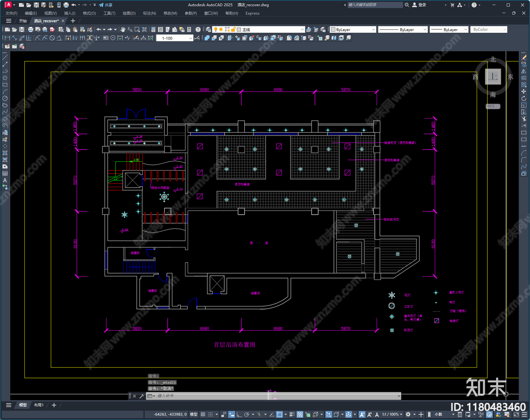Screen dimensions: 530x420
Task: Select the Move tool
Action: pyautogui.click(x=524, y=92)
